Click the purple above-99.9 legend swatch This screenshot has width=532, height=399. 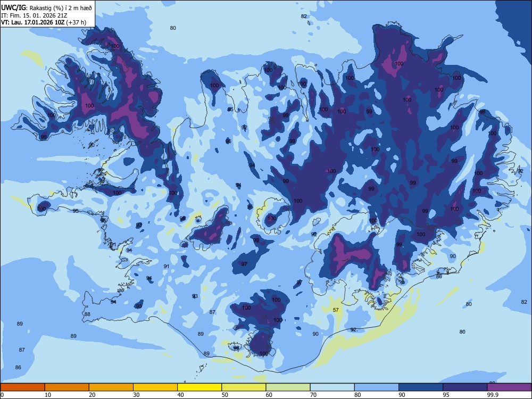509,387
